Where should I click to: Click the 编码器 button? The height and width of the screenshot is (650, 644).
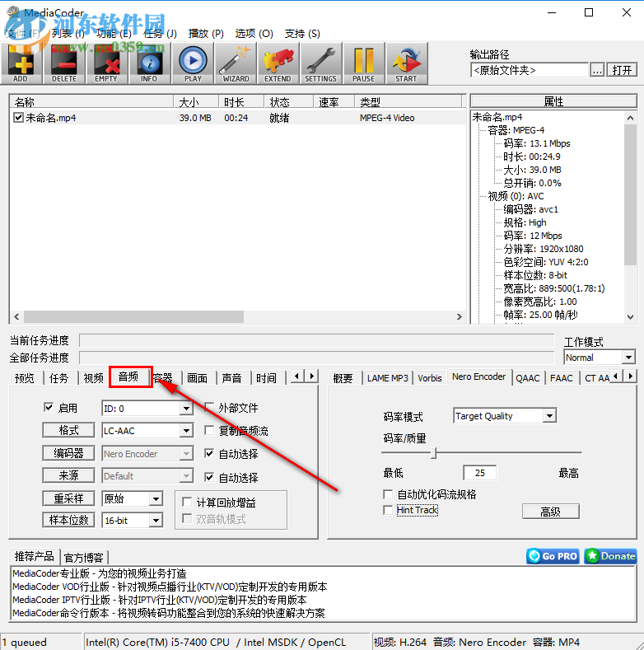(69, 453)
